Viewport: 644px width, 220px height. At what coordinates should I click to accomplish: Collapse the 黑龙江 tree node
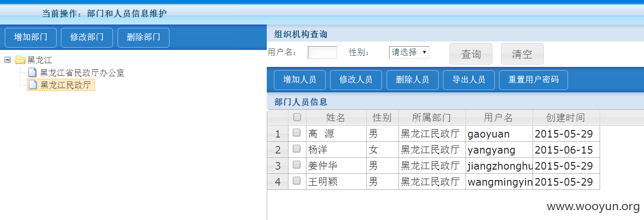coord(7,60)
